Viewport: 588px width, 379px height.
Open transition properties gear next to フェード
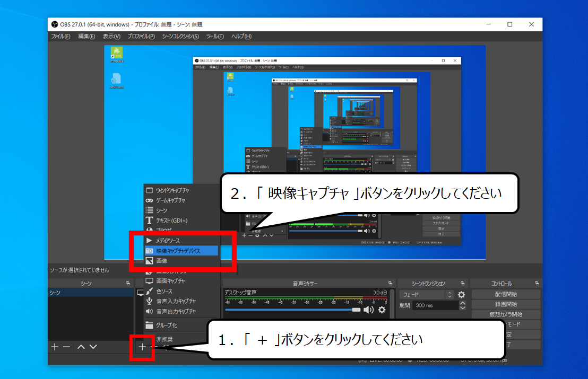[x=461, y=295]
